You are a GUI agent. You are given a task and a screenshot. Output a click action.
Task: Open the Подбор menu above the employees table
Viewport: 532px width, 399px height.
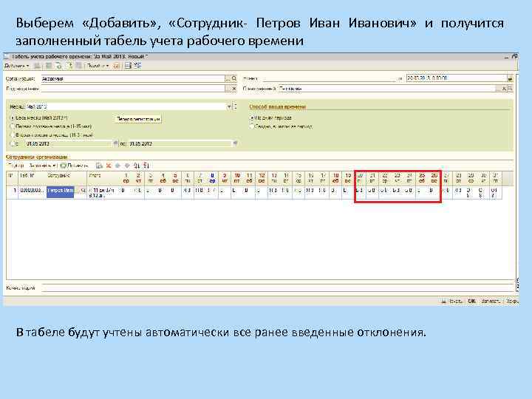[16, 166]
